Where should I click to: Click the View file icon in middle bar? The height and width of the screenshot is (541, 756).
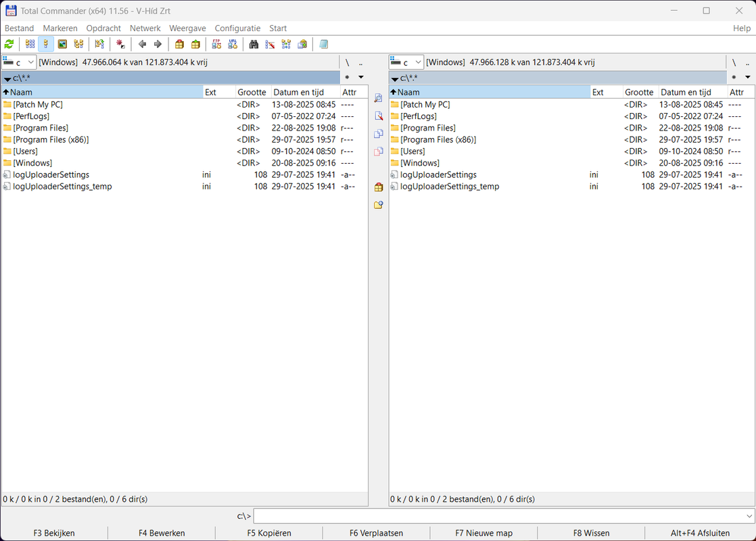coord(379,98)
